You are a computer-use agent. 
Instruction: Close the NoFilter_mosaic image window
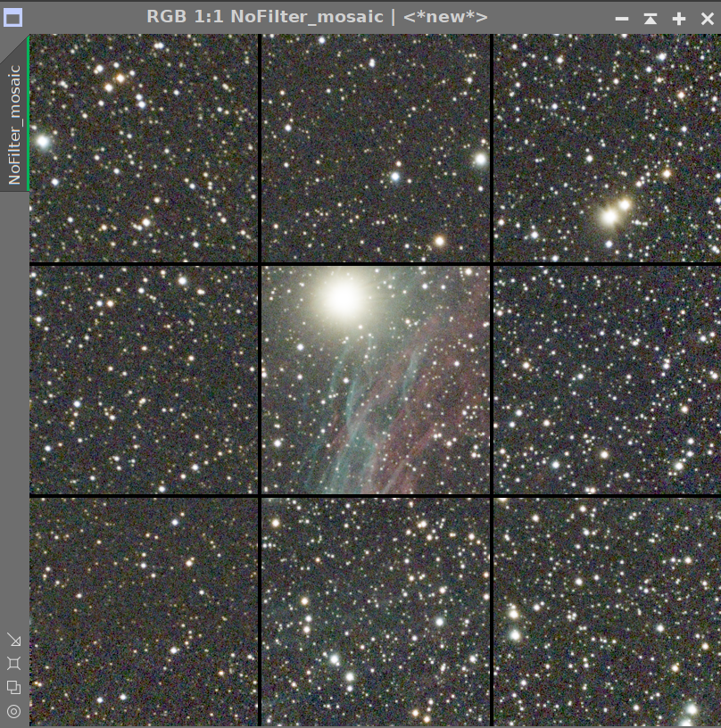pyautogui.click(x=707, y=19)
